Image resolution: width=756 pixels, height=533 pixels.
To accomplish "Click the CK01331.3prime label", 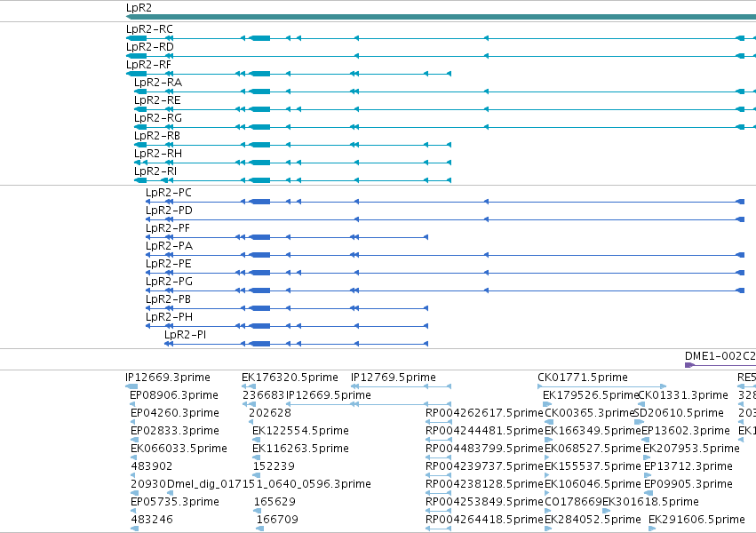I will coord(683,395).
